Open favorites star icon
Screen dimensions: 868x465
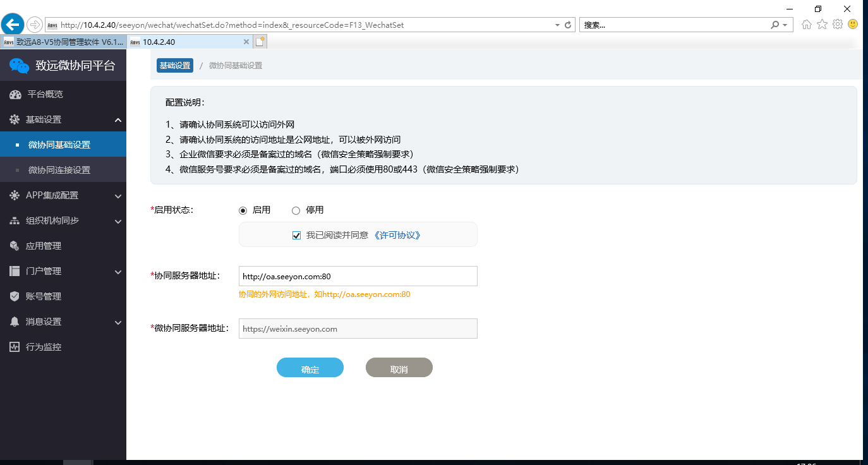point(822,25)
